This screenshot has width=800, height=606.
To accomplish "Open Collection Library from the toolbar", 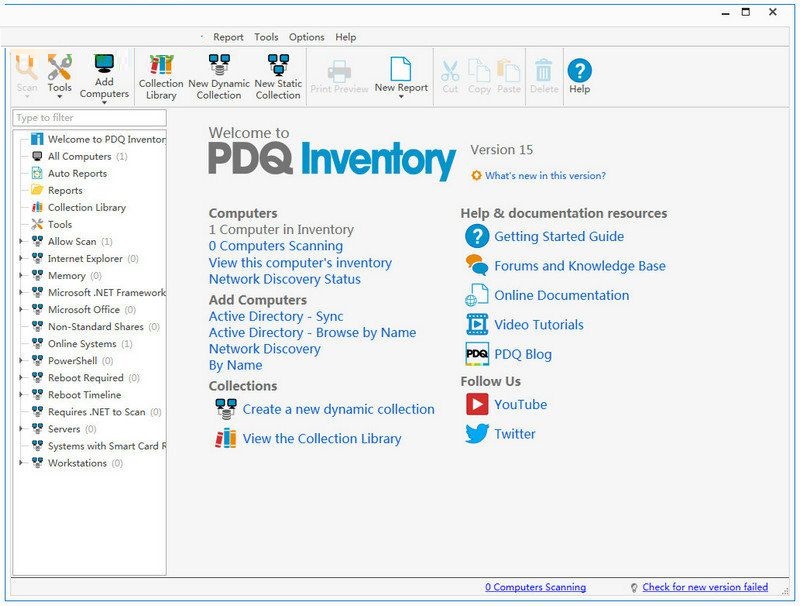I will 161,77.
